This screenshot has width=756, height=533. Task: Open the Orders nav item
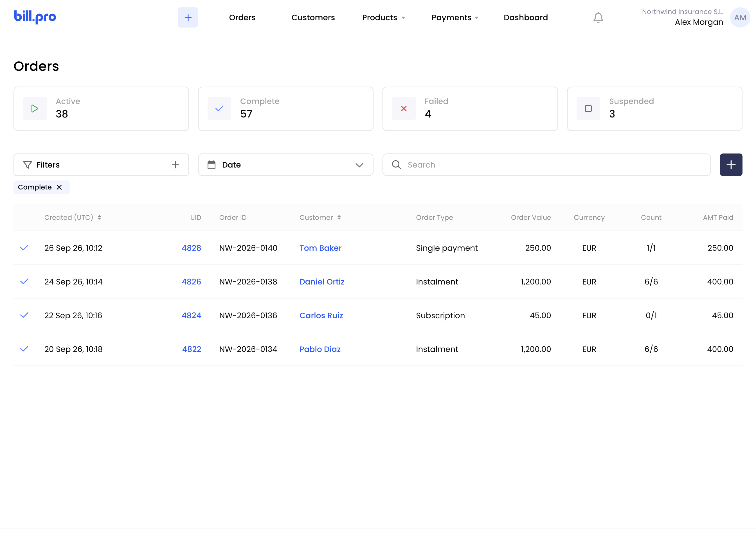242,17
